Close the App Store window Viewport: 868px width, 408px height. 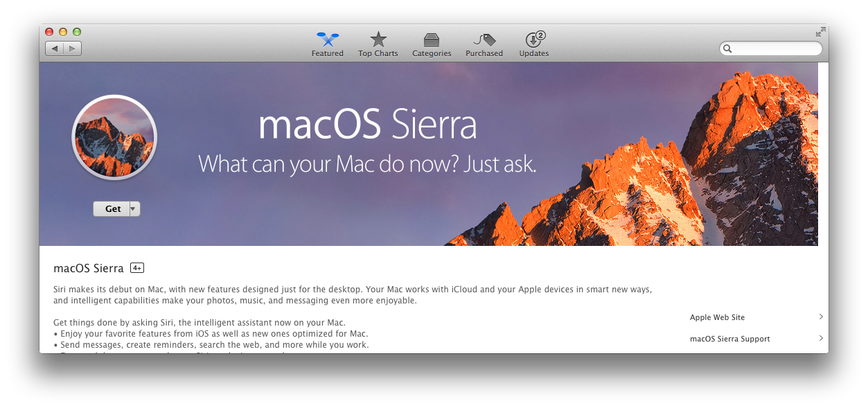pos(49,32)
